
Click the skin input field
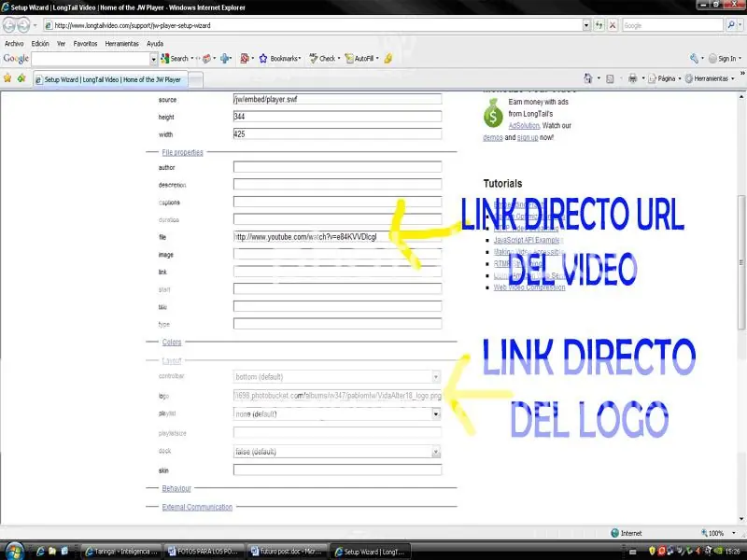(x=337, y=470)
